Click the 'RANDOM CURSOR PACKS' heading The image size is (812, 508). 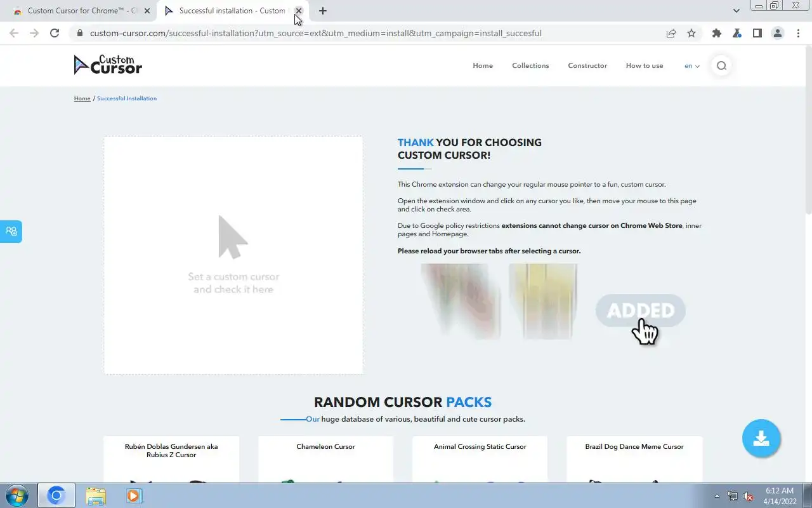403,402
